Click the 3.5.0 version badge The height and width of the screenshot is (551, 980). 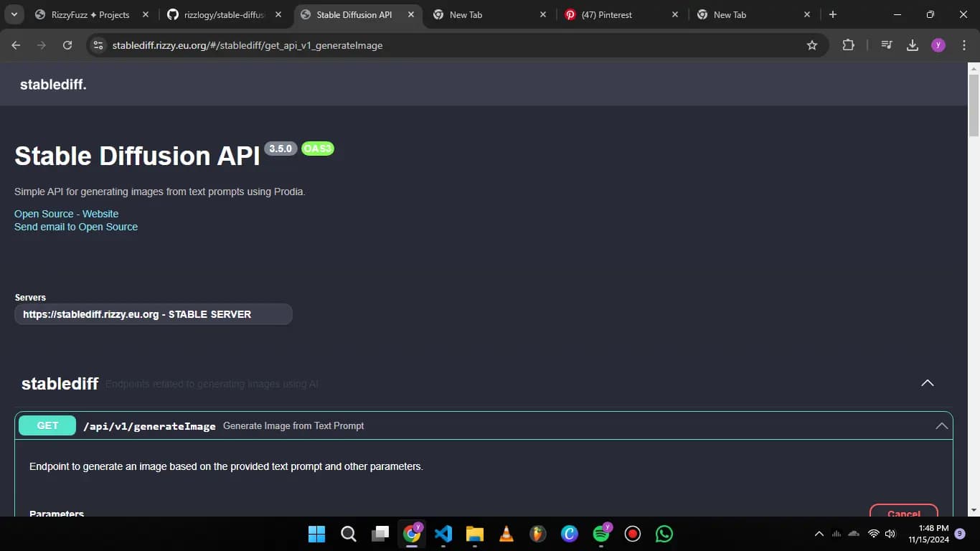tap(281, 149)
